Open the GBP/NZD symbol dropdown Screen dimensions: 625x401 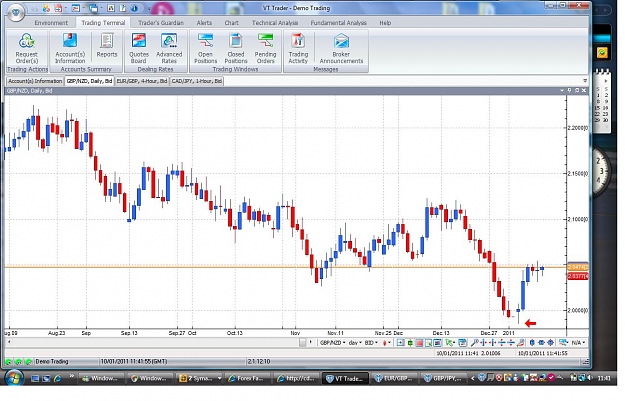[332, 343]
